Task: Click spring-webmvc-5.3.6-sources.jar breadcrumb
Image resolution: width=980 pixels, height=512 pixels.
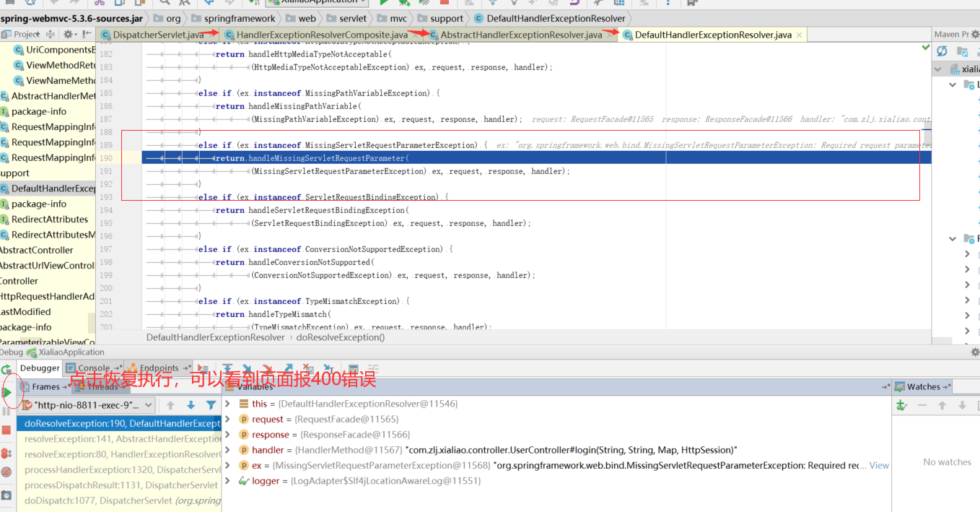Action: (71, 18)
